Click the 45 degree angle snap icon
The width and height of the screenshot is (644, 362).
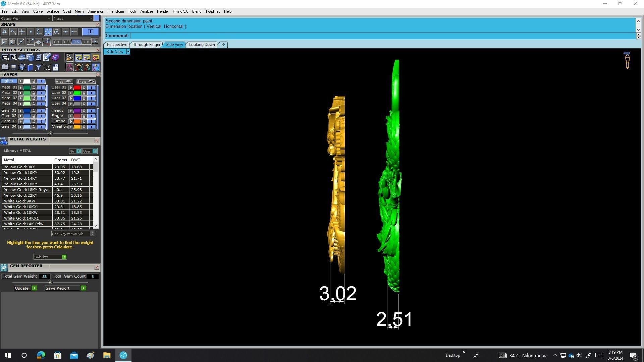click(30, 42)
